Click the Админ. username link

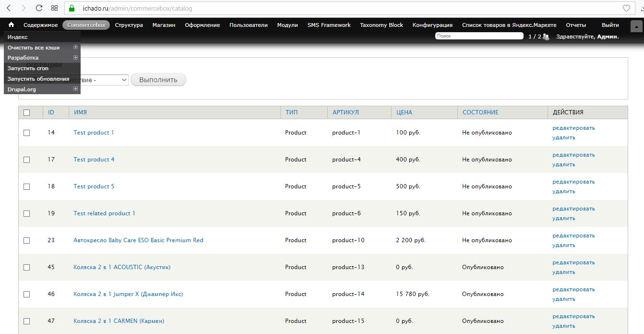pyautogui.click(x=608, y=37)
